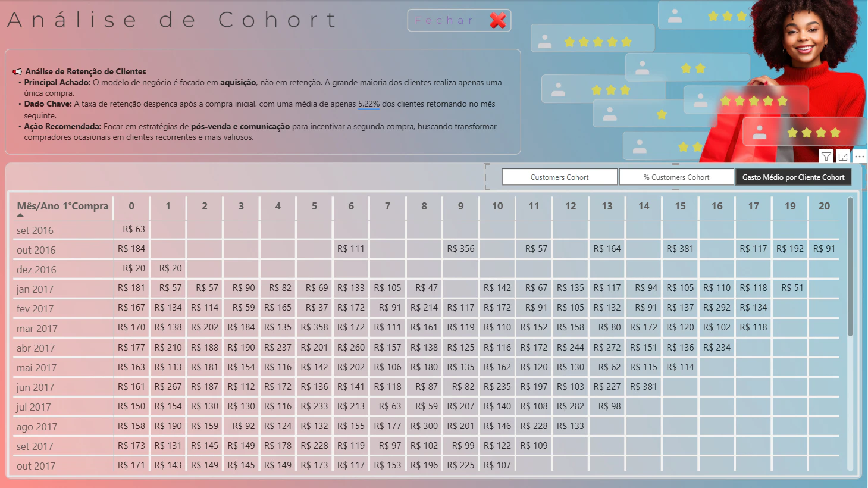
Task: Open the Gasto Médio por Cliente Cohort tab
Action: click(793, 177)
